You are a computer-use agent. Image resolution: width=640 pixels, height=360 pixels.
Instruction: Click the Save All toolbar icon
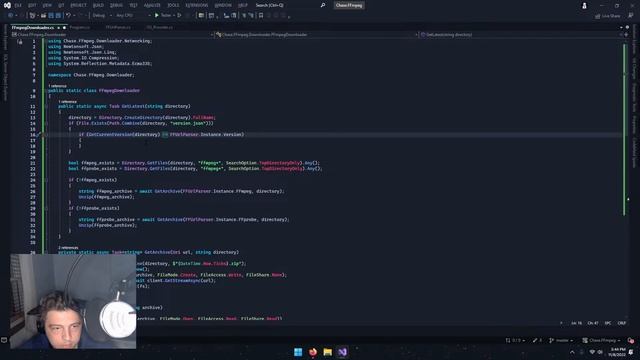point(58,16)
